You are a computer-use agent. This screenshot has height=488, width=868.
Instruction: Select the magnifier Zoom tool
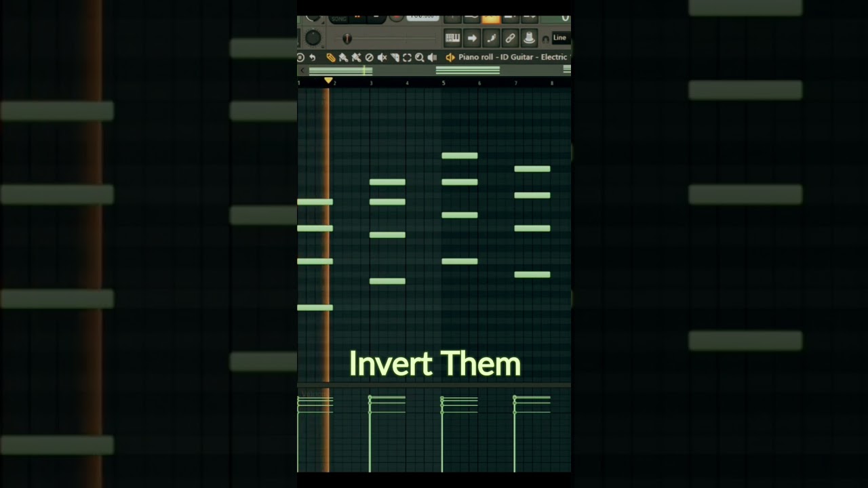coord(420,58)
